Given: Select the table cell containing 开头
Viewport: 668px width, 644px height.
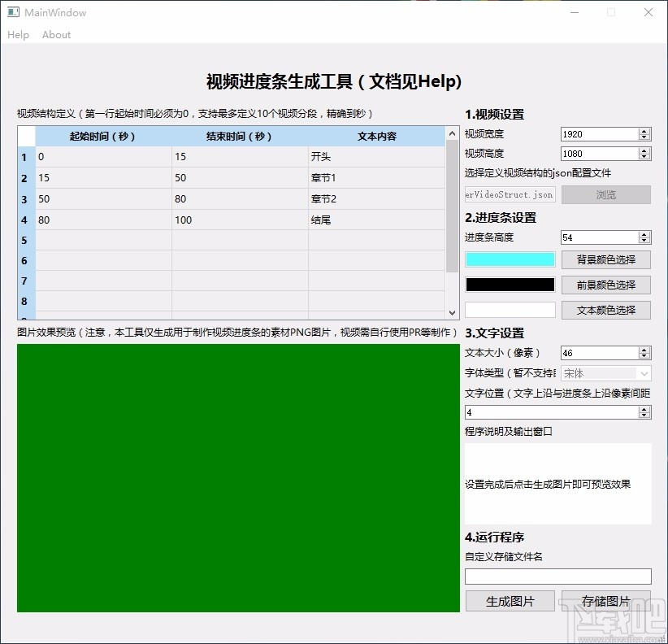Looking at the screenshot, I should coord(366,156).
